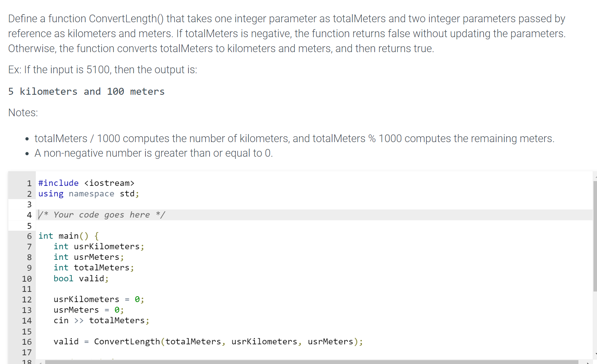Select the using namespace std statement
Viewport: 597px width, 364px height.
click(88, 194)
